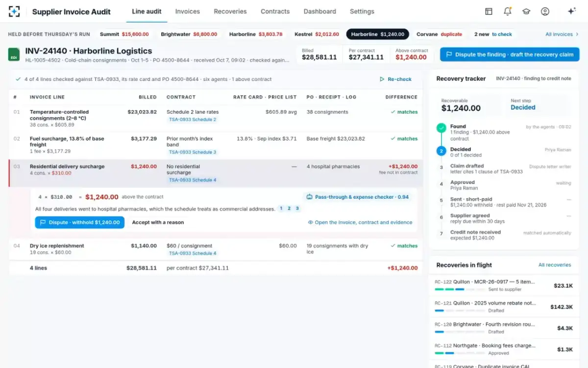This screenshot has height=368, width=588.
Task: Click the Re-check play icon
Action: pos(382,79)
